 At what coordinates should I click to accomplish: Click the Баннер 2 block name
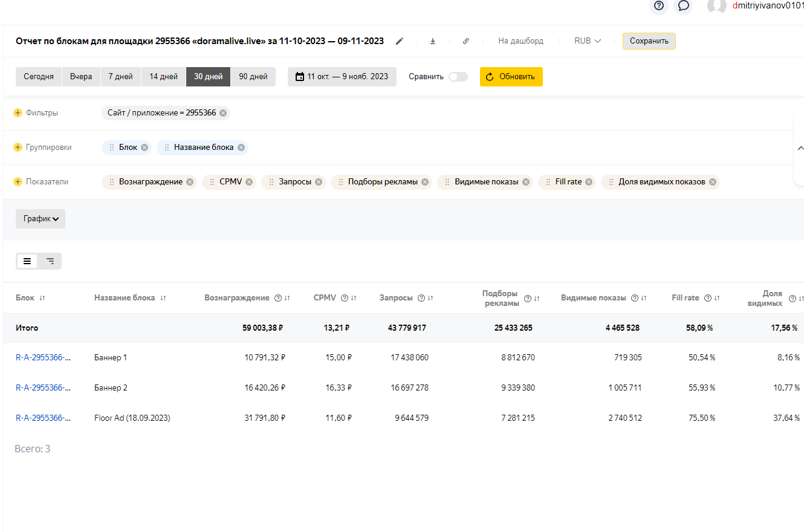click(111, 388)
